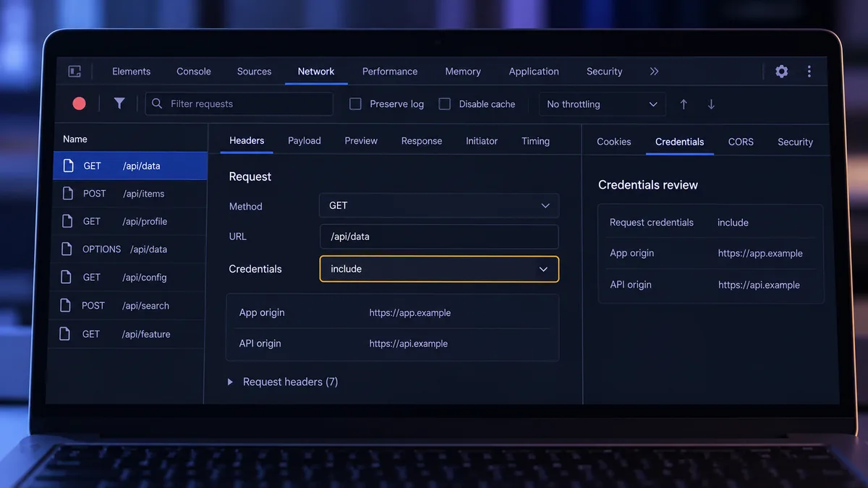The image size is (868, 488).
Task: Click file icon of OPTIONS /api/data
Action: click(67, 249)
